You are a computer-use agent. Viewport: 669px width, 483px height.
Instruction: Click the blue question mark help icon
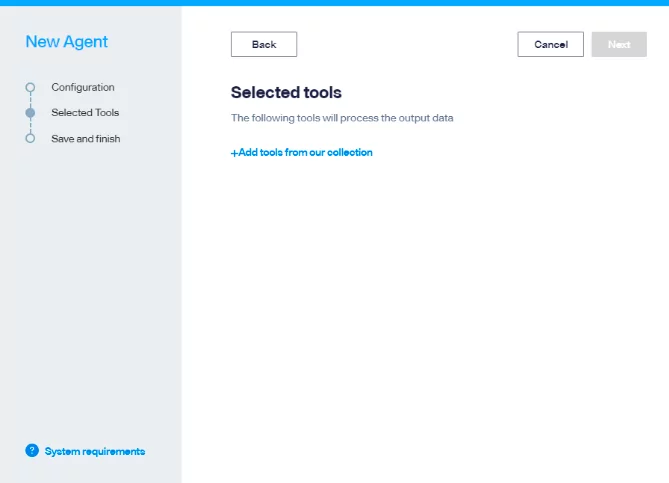click(x=32, y=451)
